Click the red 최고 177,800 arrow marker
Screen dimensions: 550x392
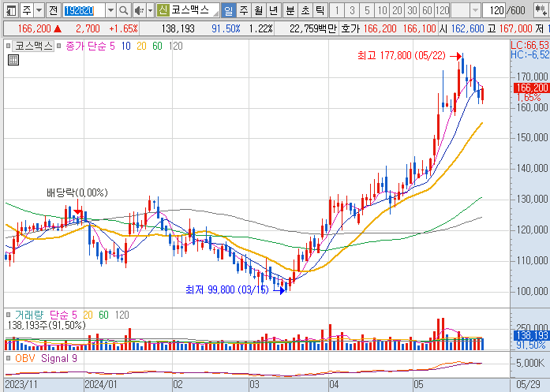coord(455,56)
